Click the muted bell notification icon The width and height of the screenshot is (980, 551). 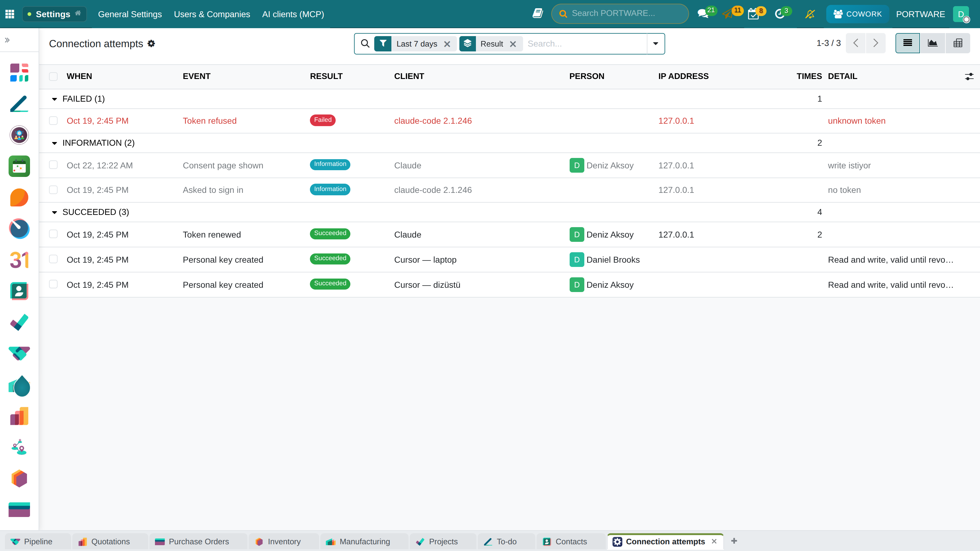(x=810, y=14)
